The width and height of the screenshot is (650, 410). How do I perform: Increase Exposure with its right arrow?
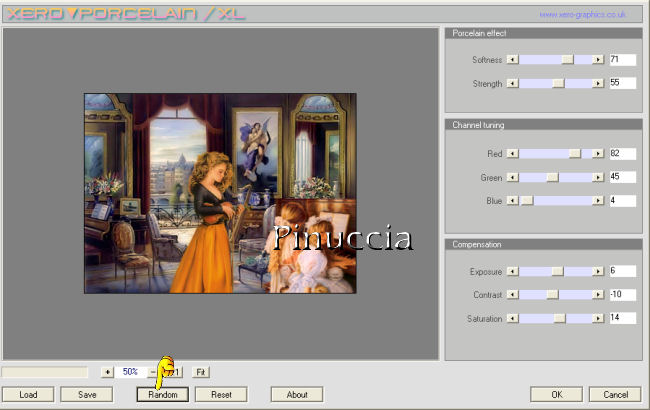tap(598, 272)
